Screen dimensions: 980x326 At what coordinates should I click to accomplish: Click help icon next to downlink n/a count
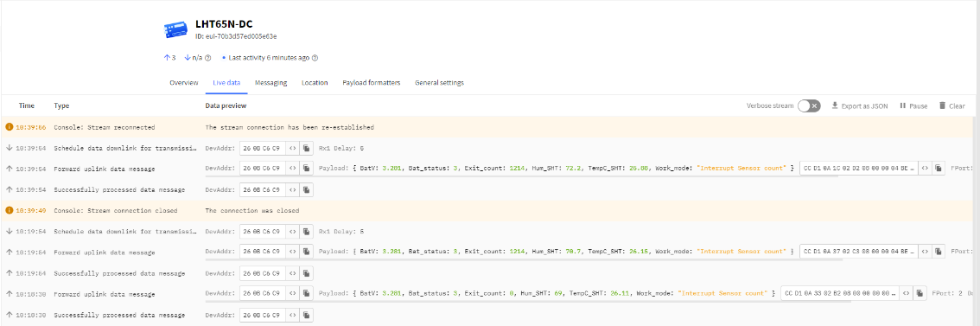point(208,58)
